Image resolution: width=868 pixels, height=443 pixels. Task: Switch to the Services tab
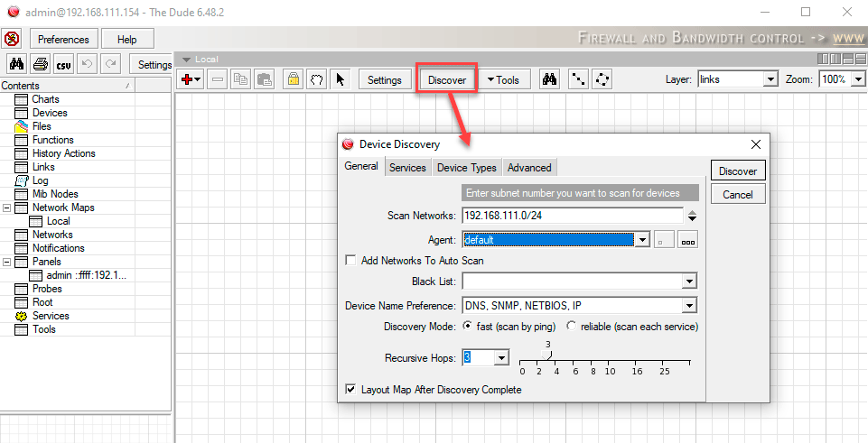[x=407, y=168]
